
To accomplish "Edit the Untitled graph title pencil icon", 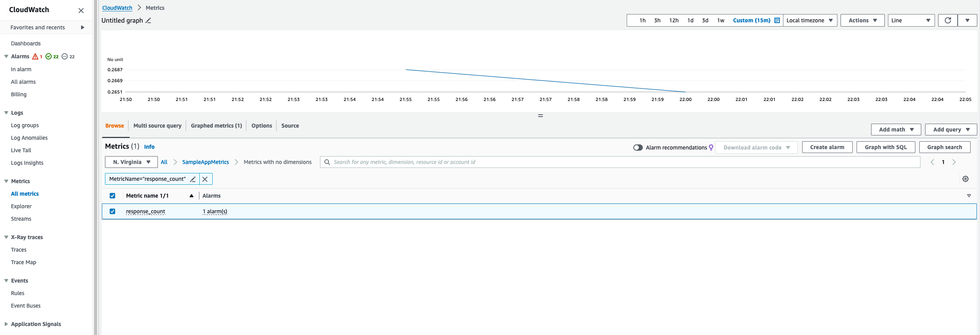I will (x=148, y=21).
